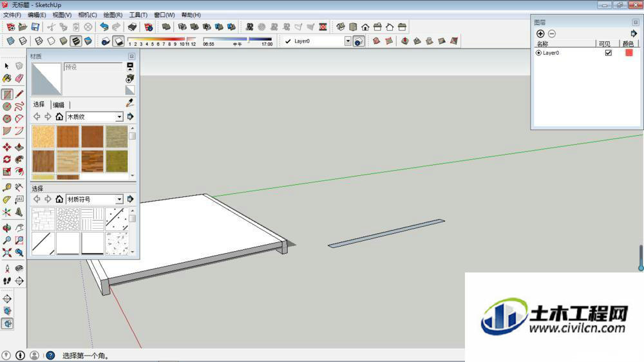
Task: Select the Walk footprints tool
Action: [7, 281]
